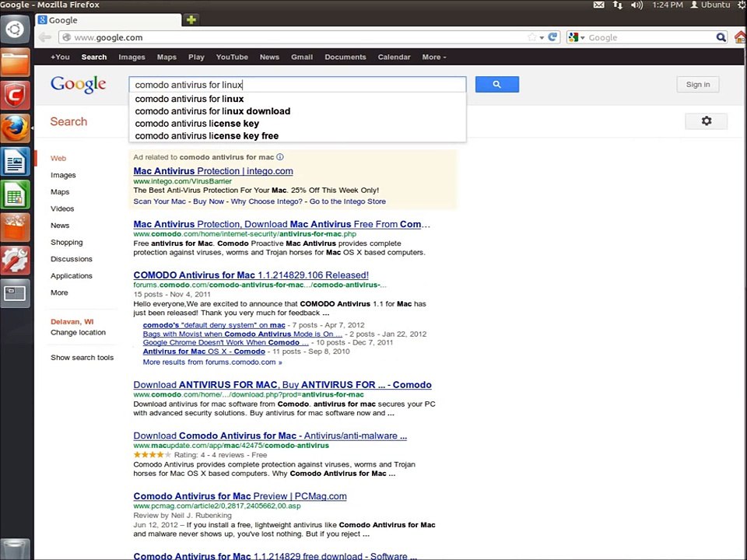Screen dimensions: 747x560
Task: Open LibreOffice Writer from launcher
Action: click(x=15, y=162)
